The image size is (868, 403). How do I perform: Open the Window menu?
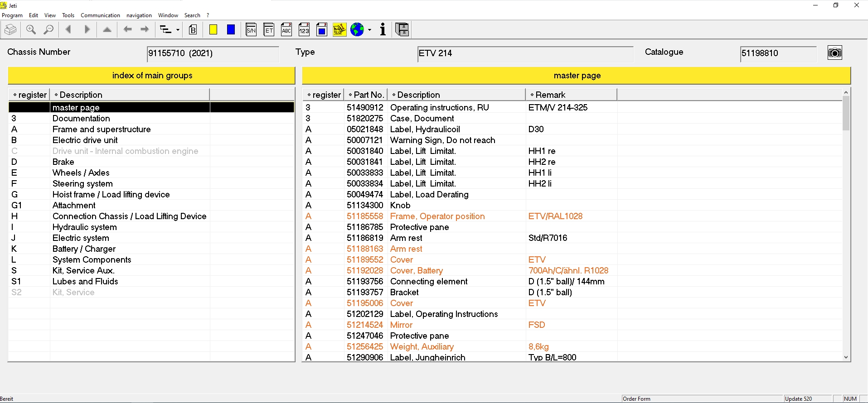tap(168, 15)
